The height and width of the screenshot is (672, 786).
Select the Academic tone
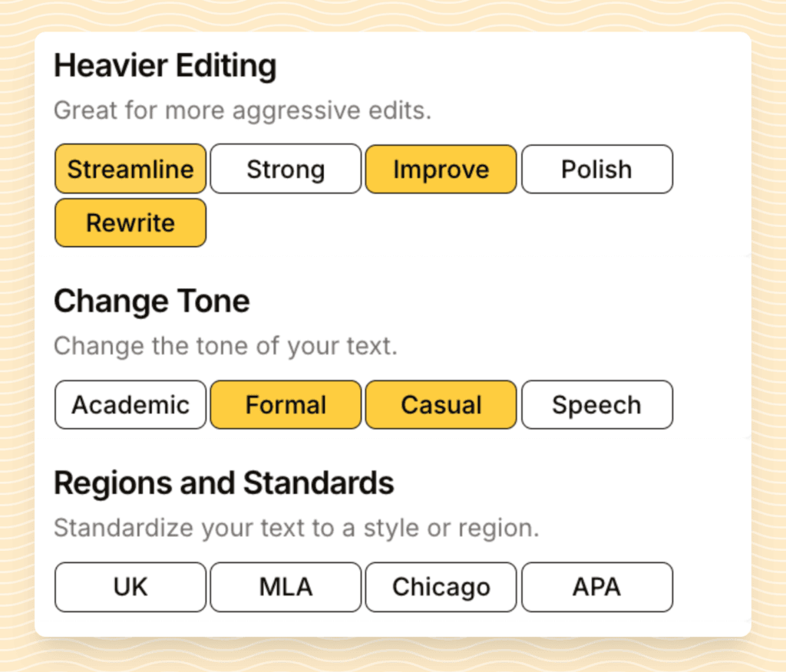point(130,404)
